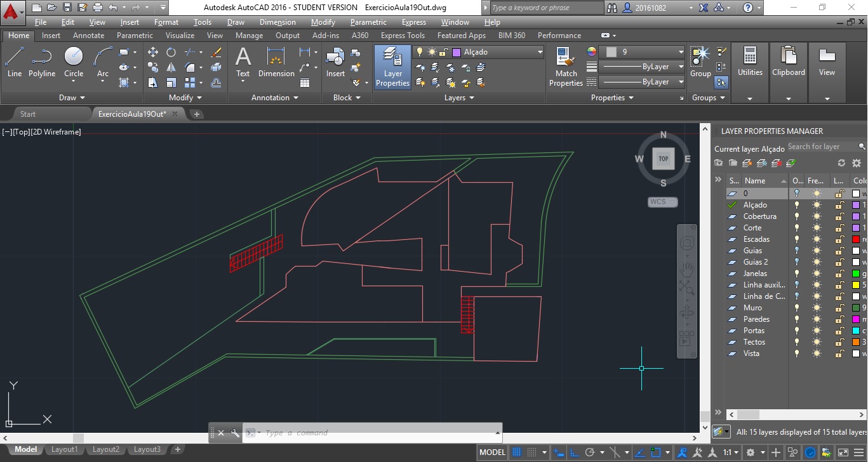Open the Parametric menu
Viewport: 868px width, 462px height.
tap(368, 22)
